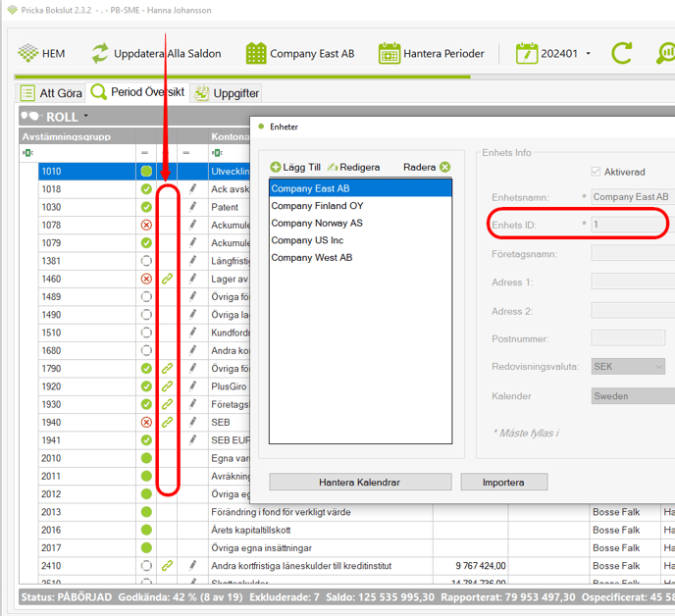This screenshot has width=675, height=616.
Task: Open the Kalender Sweden combo box
Action: click(633, 395)
